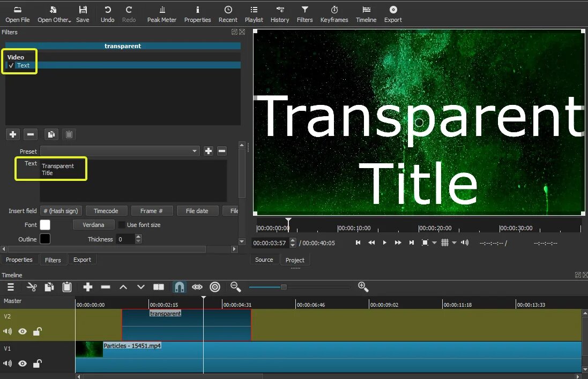Save a new preset with plus

(x=208, y=151)
